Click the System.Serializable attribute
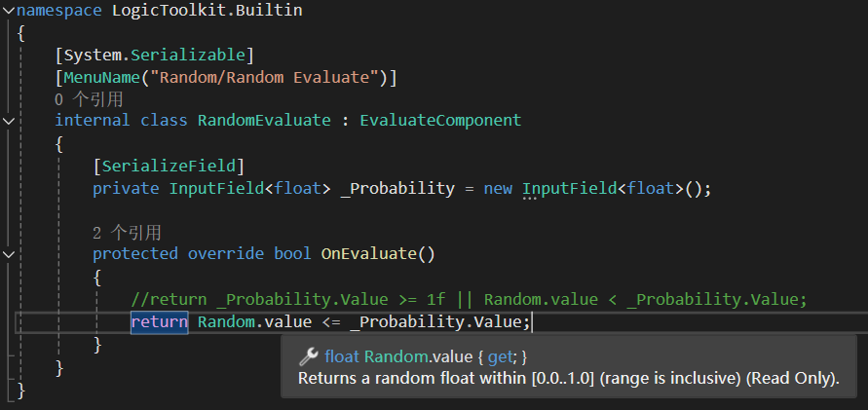The height and width of the screenshot is (410, 868). click(155, 55)
